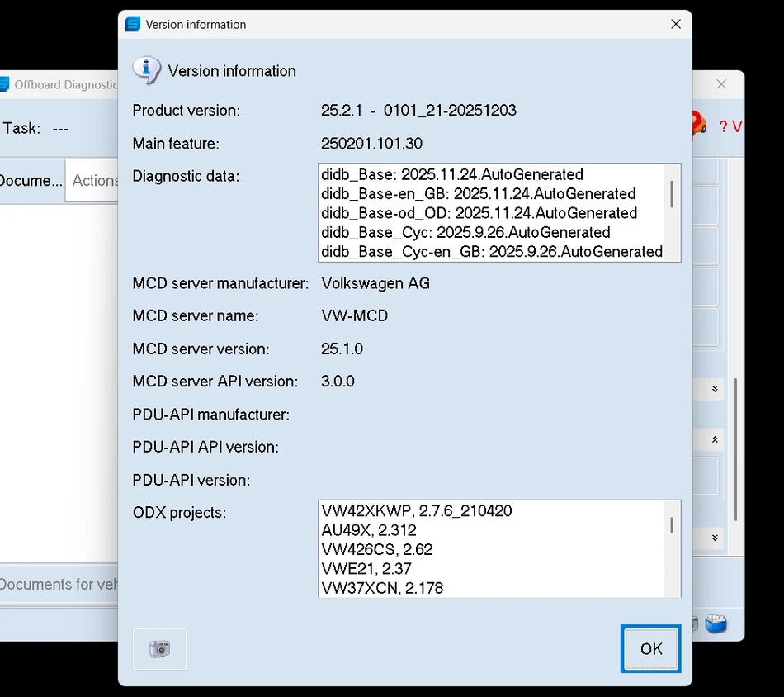Select ODX project VW37XCN, 2.178
This screenshot has width=784, height=697.
pyautogui.click(x=382, y=588)
